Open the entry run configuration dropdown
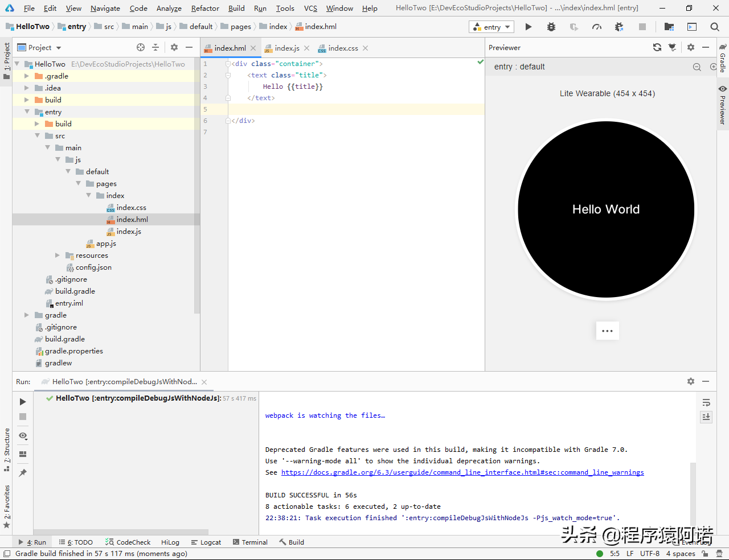729x560 pixels. click(492, 27)
